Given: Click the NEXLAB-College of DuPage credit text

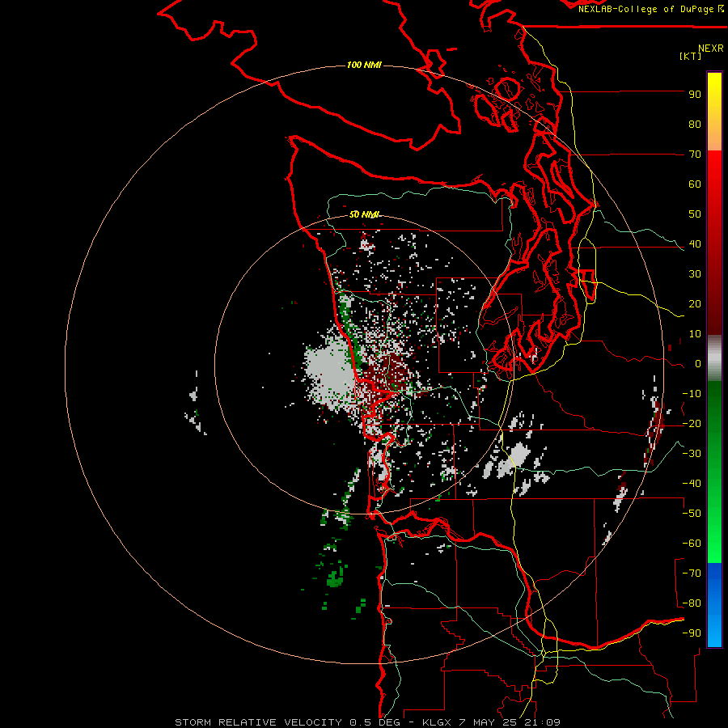Looking at the screenshot, I should (x=651, y=9).
